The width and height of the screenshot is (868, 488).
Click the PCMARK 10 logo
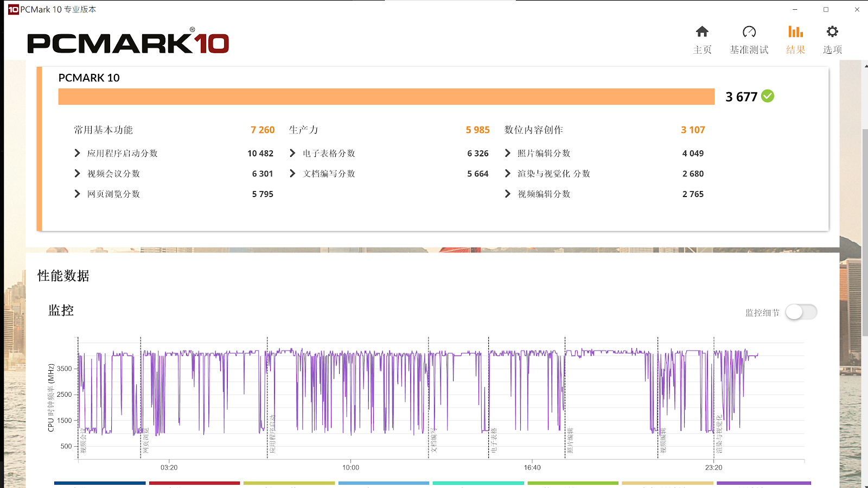[x=128, y=42]
